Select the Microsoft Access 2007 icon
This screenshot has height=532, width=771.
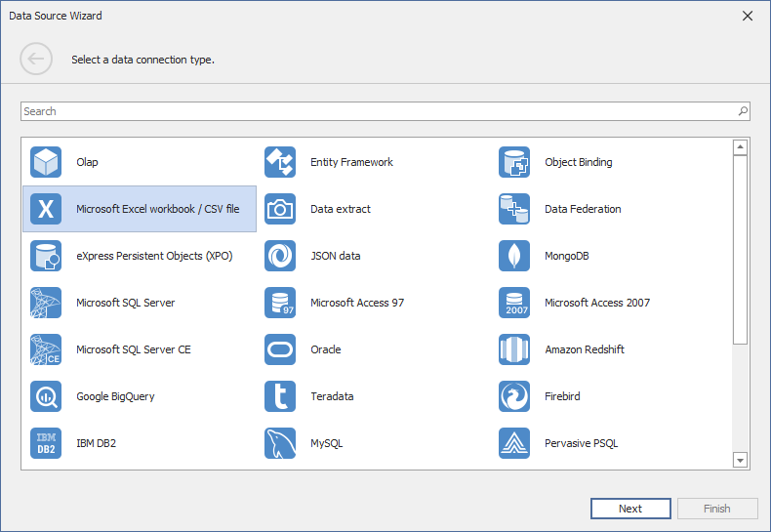click(513, 303)
